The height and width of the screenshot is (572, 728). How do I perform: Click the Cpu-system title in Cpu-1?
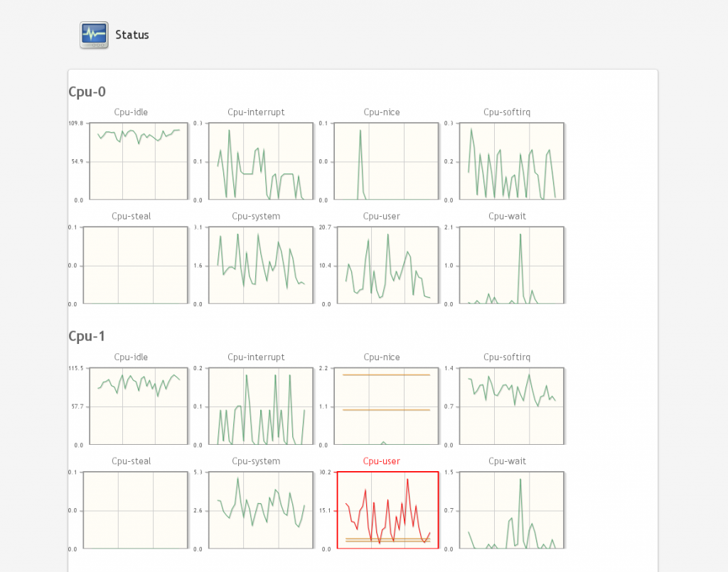[256, 461]
